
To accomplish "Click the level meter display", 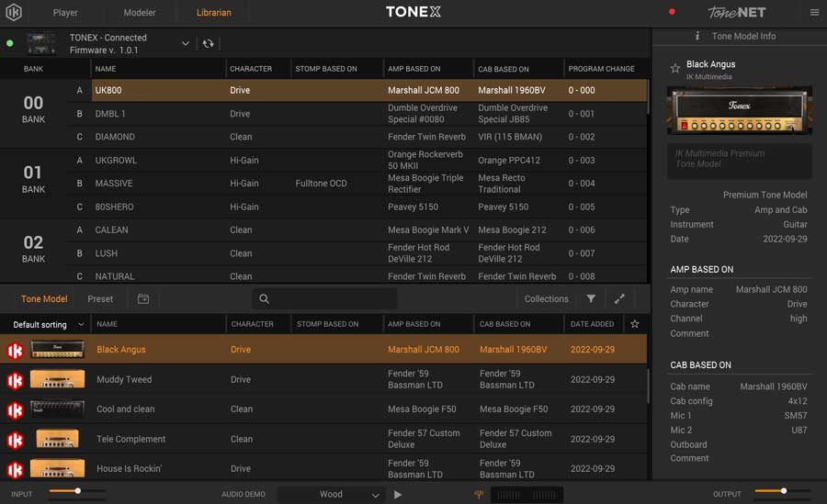I will 527,495.
